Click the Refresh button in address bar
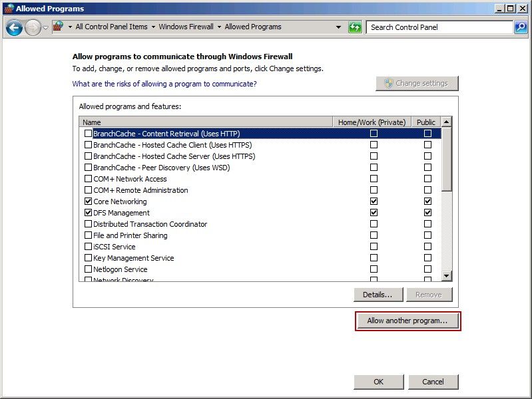 355,27
